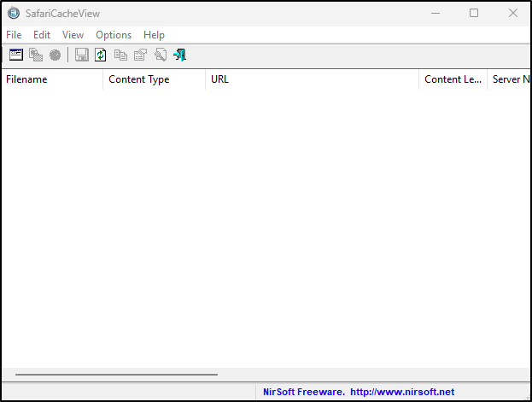Click the horizontal scrollbar thumb
532x402 pixels.
point(116,375)
